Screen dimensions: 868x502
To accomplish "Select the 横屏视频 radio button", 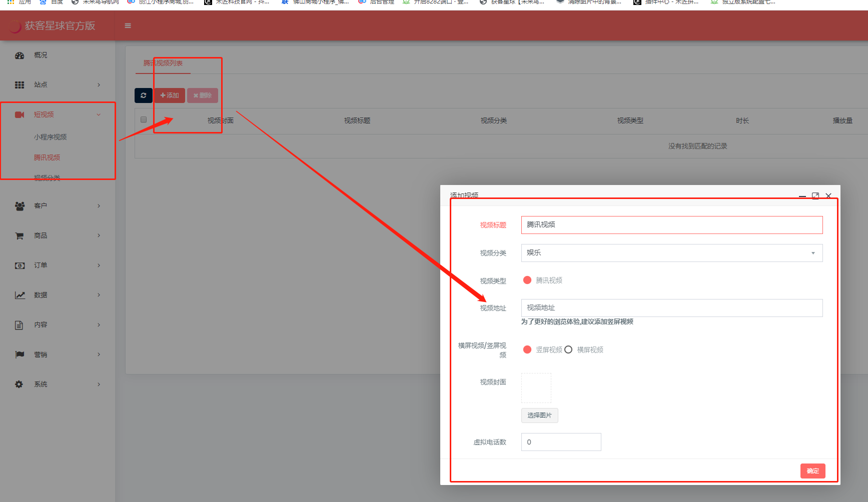I will [568, 350].
